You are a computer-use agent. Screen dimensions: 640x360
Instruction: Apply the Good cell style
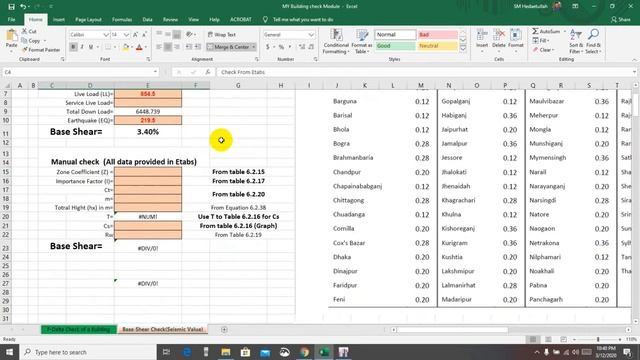click(x=395, y=46)
